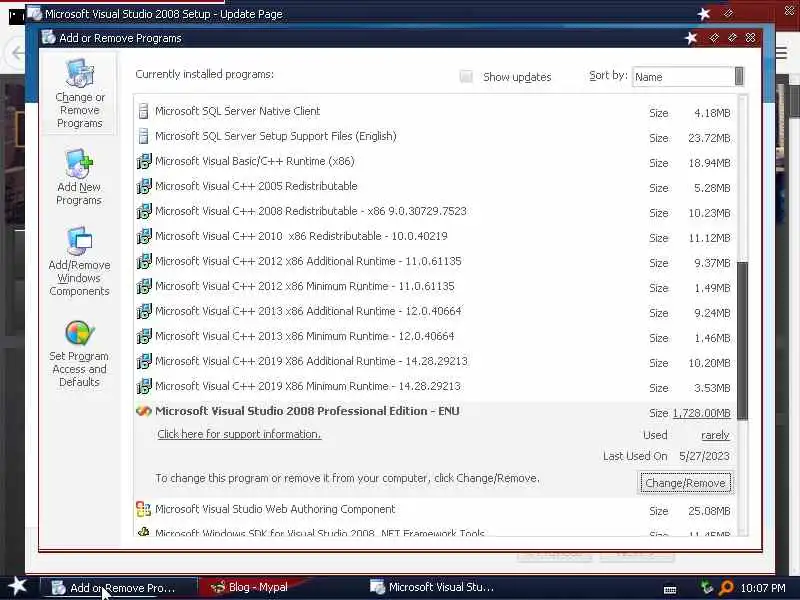Click the green network tray icon
Viewport: 800px width, 600px height.
pos(707,587)
